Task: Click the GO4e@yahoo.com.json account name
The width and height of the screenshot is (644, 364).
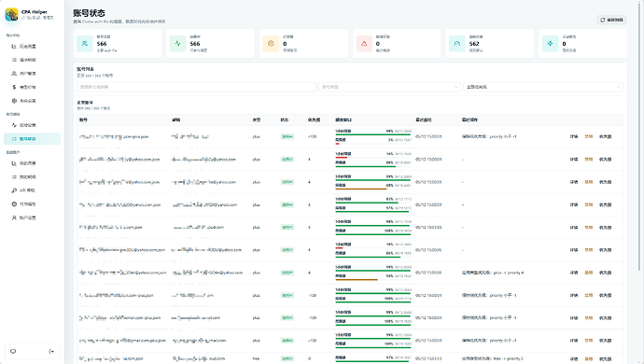Action: pyautogui.click(x=123, y=273)
